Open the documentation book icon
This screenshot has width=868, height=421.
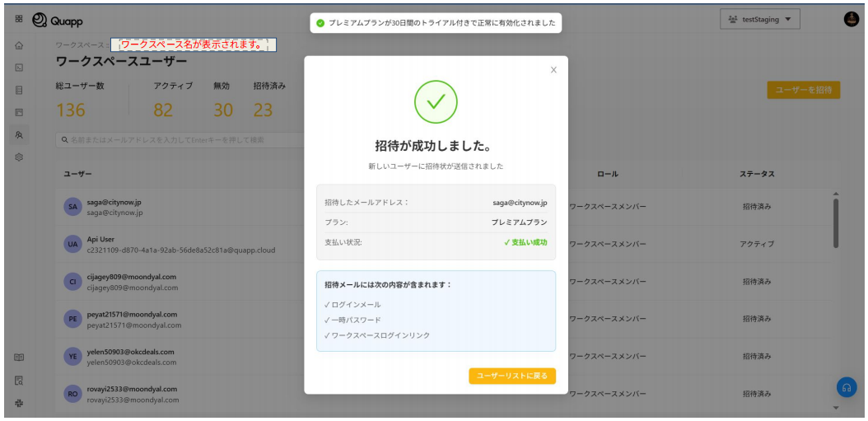(x=19, y=358)
